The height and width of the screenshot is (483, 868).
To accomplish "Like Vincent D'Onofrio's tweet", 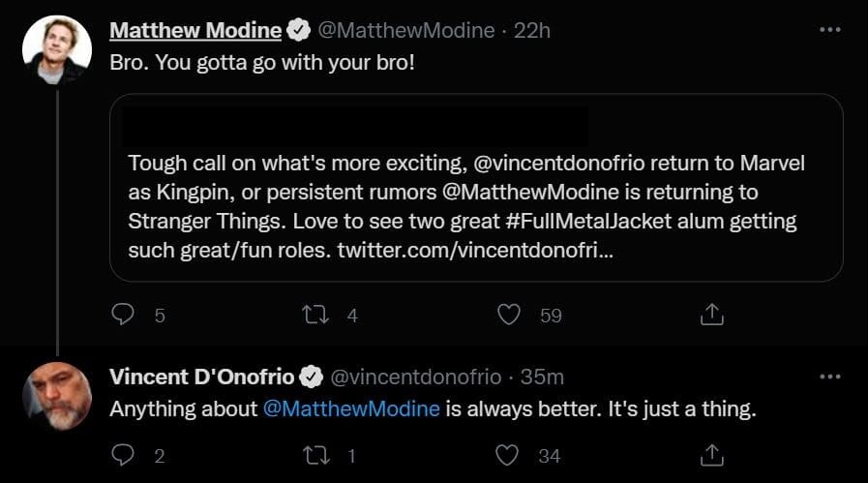I will tap(509, 454).
